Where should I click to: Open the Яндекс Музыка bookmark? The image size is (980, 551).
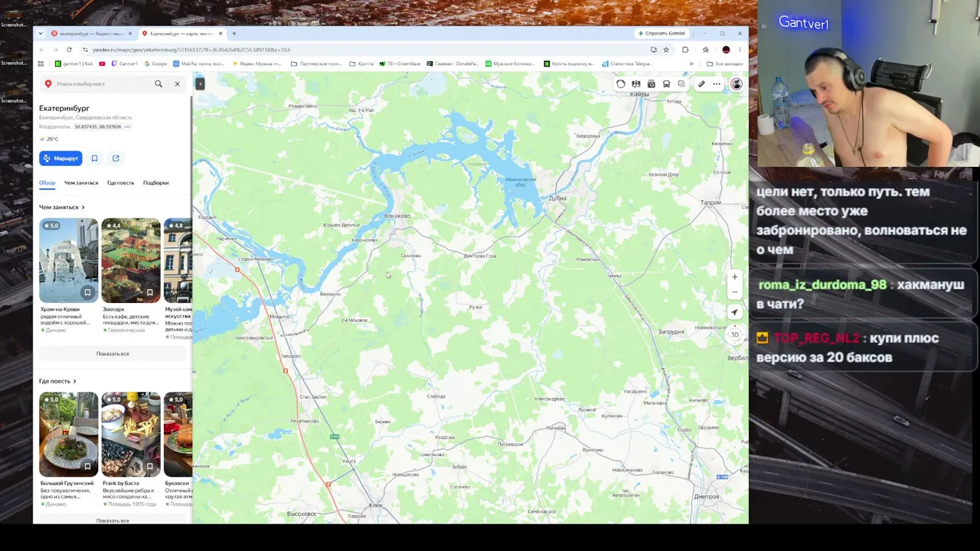coord(258,64)
